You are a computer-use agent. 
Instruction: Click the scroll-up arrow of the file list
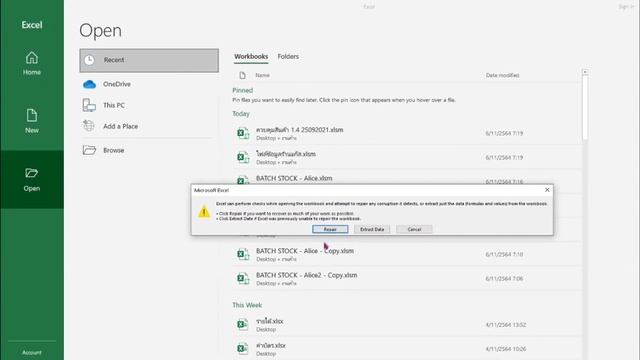coord(585,72)
